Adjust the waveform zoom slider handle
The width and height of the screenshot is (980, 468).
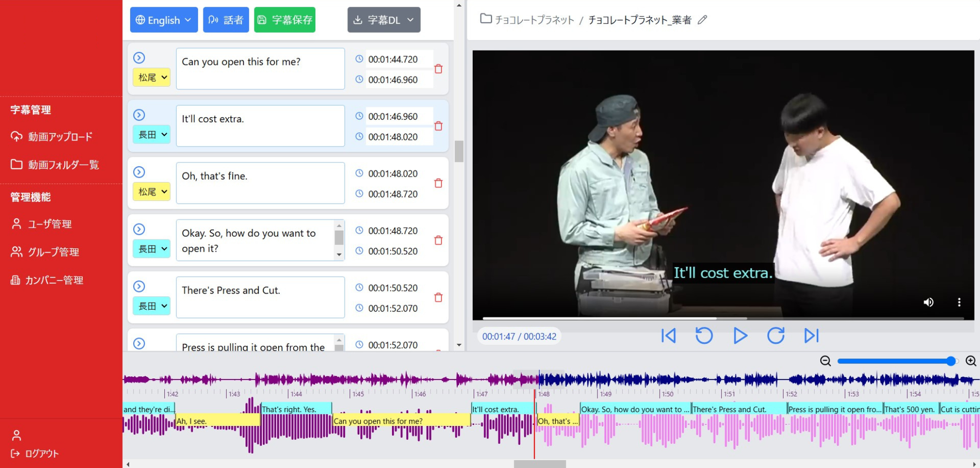point(950,361)
